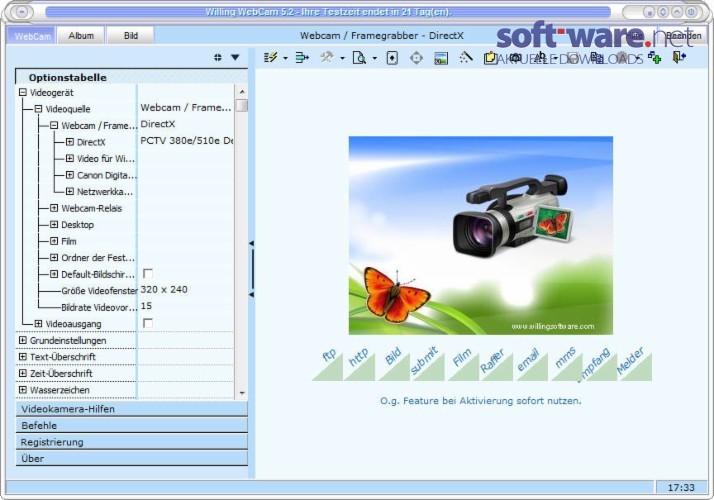Expand the Video für Wi... node
Image resolution: width=714 pixels, height=500 pixels.
pos(70,158)
